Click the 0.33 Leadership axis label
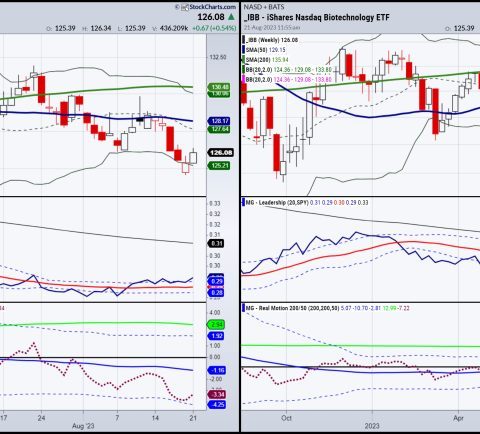The height and width of the screenshot is (434, 480). 215,203
